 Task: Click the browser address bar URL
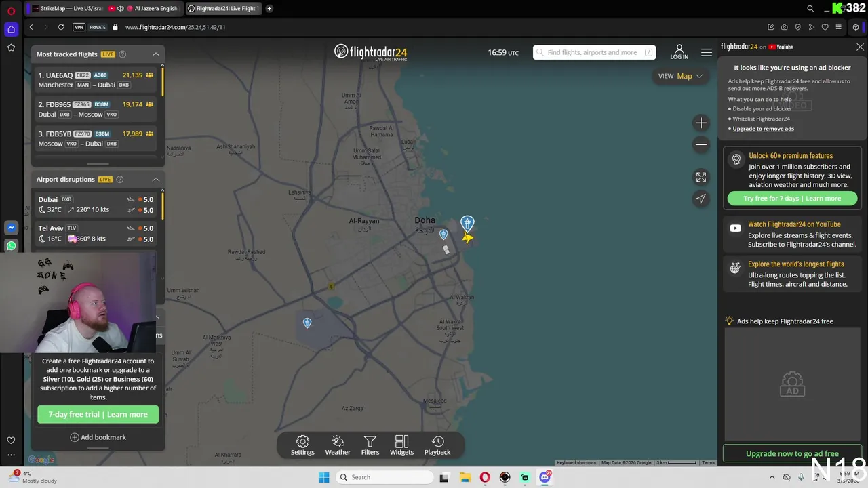[175, 27]
